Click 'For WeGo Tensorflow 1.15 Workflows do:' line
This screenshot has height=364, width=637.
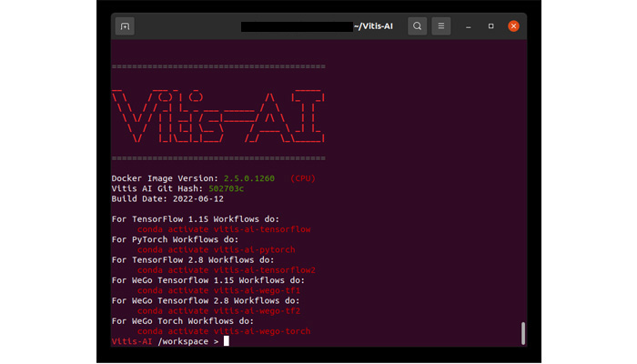tap(208, 280)
